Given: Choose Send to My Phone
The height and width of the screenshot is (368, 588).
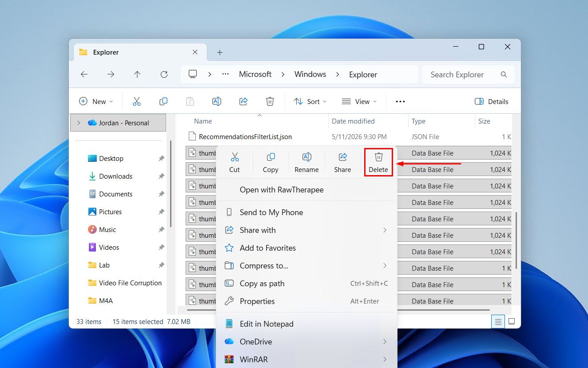Looking at the screenshot, I should (306, 212).
